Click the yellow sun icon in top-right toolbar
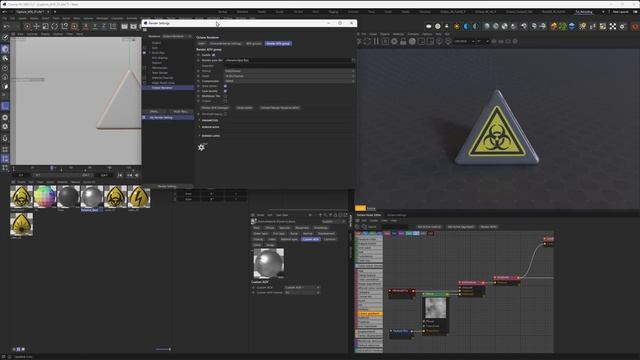Screen dimensions: 640x360 (456, 26)
